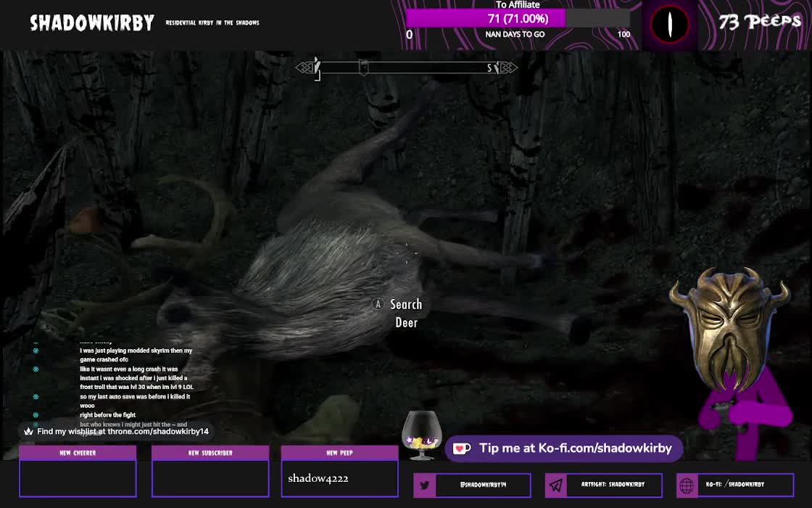Click the "100" goal maximum value
The height and width of the screenshot is (508, 812).
point(623,34)
